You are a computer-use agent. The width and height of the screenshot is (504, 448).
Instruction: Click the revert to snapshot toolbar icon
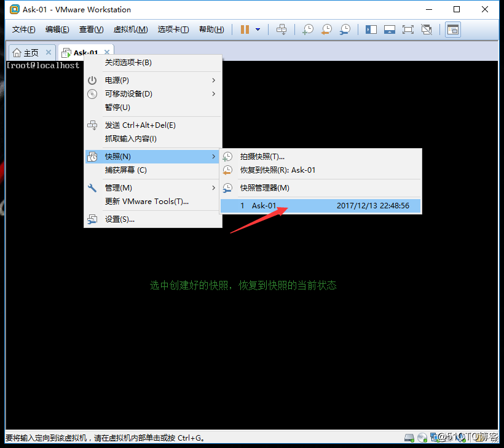(326, 29)
